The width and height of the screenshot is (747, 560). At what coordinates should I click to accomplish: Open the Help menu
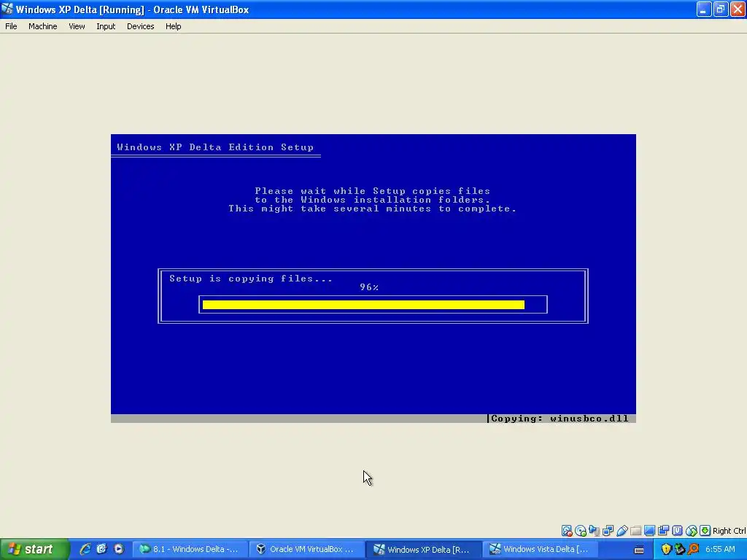173,26
